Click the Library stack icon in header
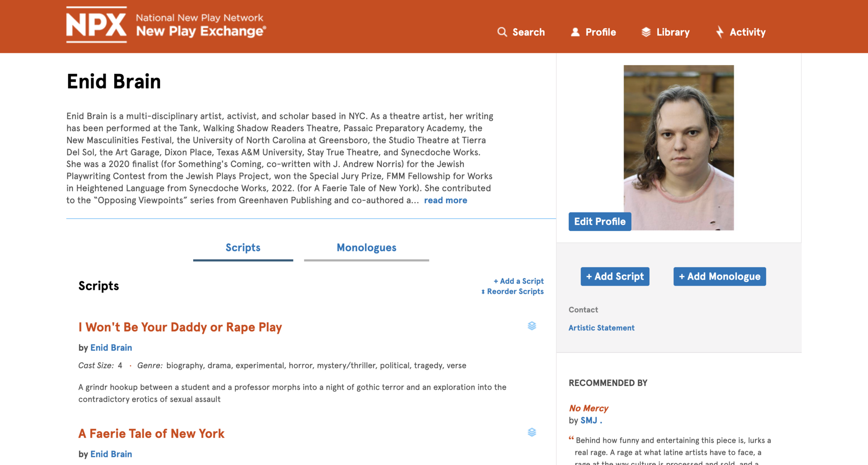Viewport: 868px width, 465px height. [x=646, y=32]
